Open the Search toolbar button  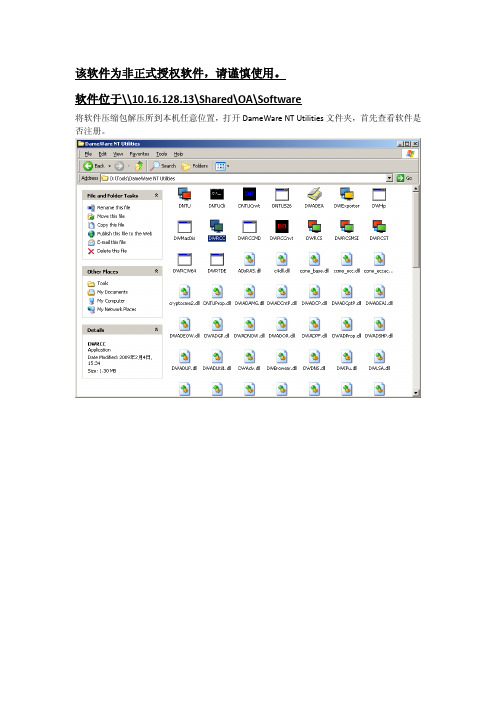pos(163,166)
